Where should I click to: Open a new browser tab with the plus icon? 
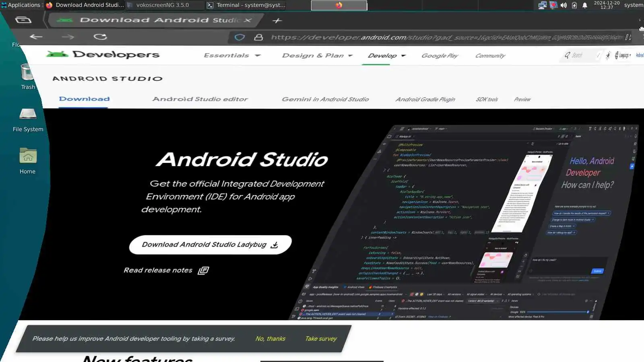[277, 21]
